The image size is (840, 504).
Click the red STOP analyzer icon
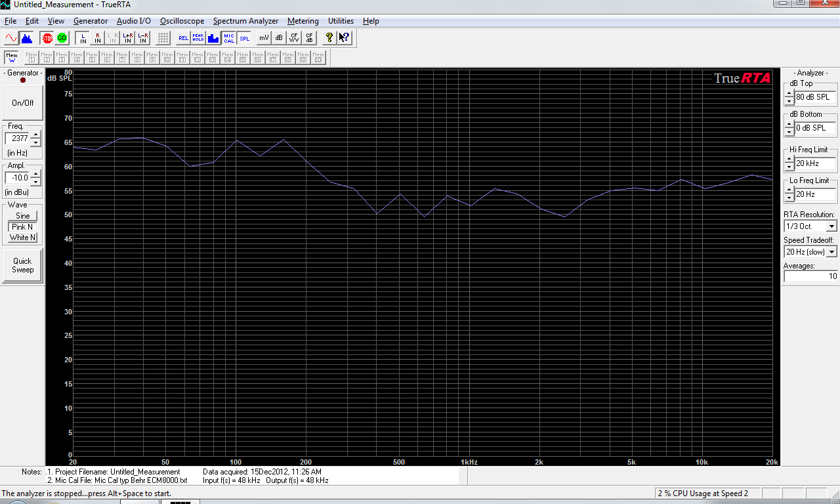point(47,38)
